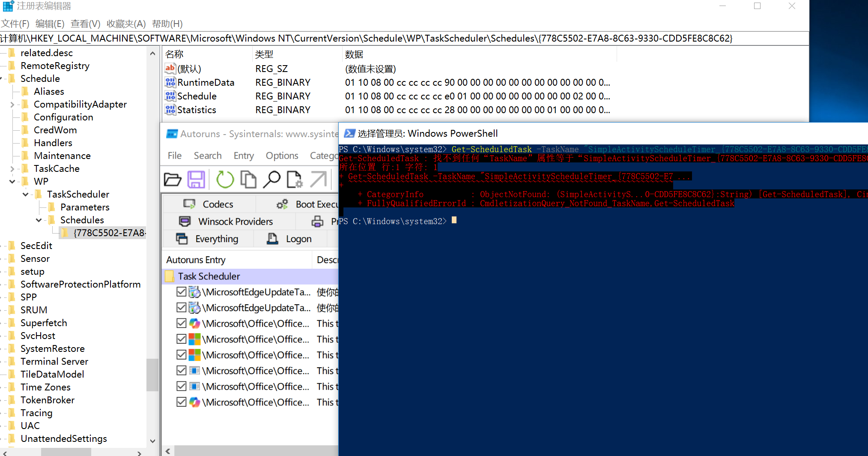
Task: Switch to the Logon tab
Action: point(290,239)
